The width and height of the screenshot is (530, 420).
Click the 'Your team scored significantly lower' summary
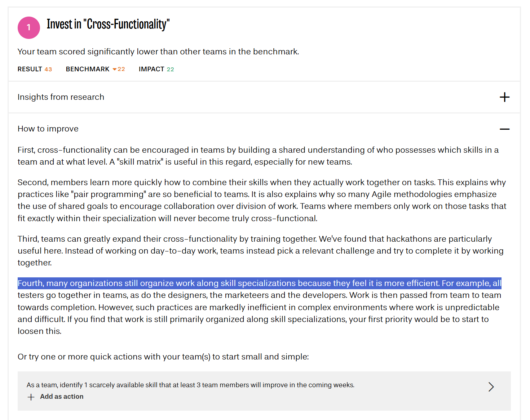pyautogui.click(x=158, y=52)
